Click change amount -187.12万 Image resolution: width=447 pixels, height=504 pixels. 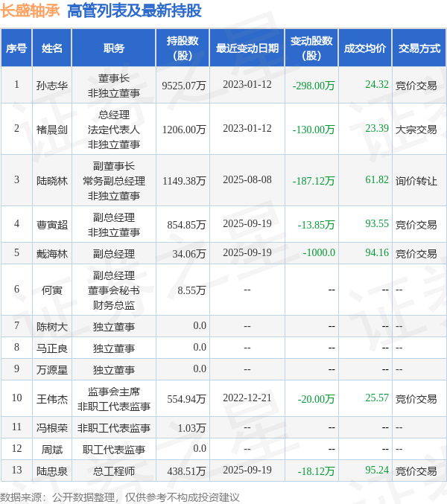pyautogui.click(x=314, y=181)
